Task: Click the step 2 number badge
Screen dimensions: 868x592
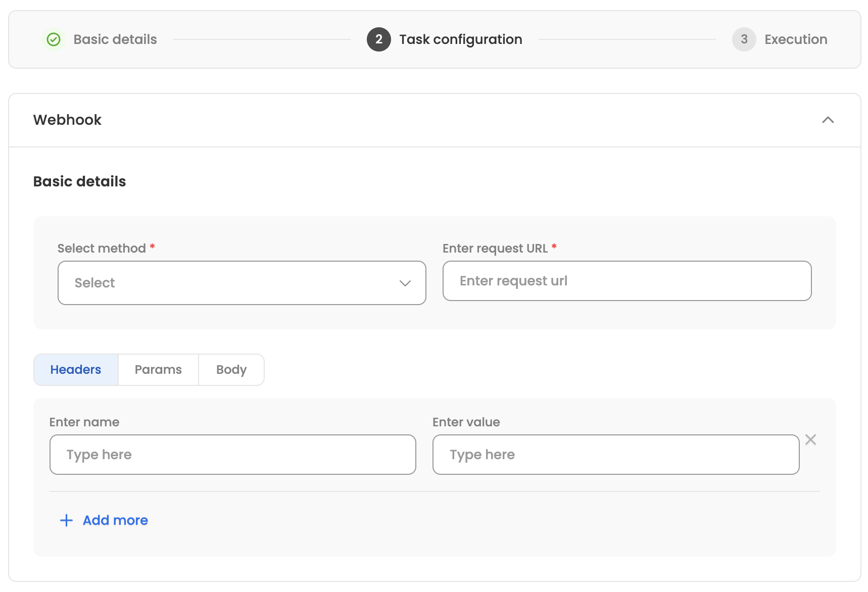Action: coord(378,39)
